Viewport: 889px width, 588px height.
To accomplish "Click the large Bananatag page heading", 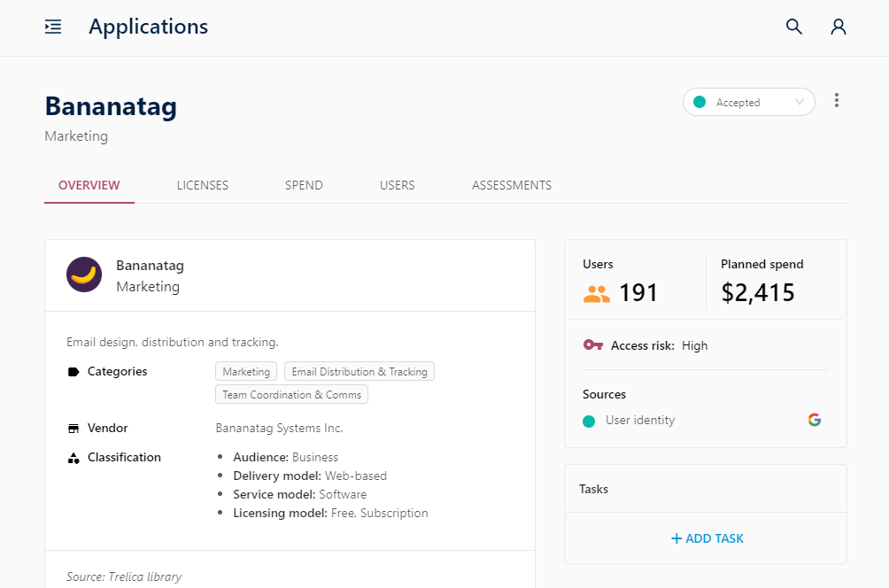I will click(x=112, y=106).
